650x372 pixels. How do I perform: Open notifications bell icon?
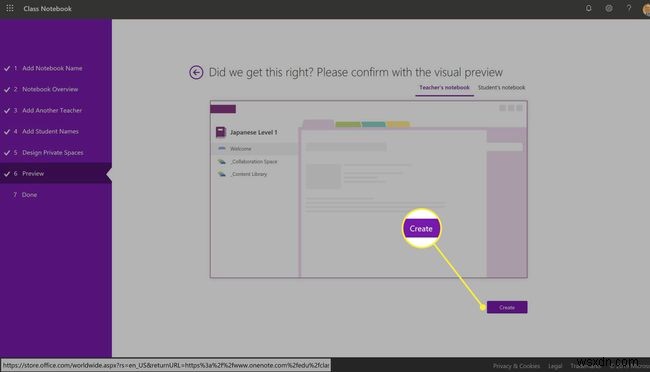tap(588, 8)
